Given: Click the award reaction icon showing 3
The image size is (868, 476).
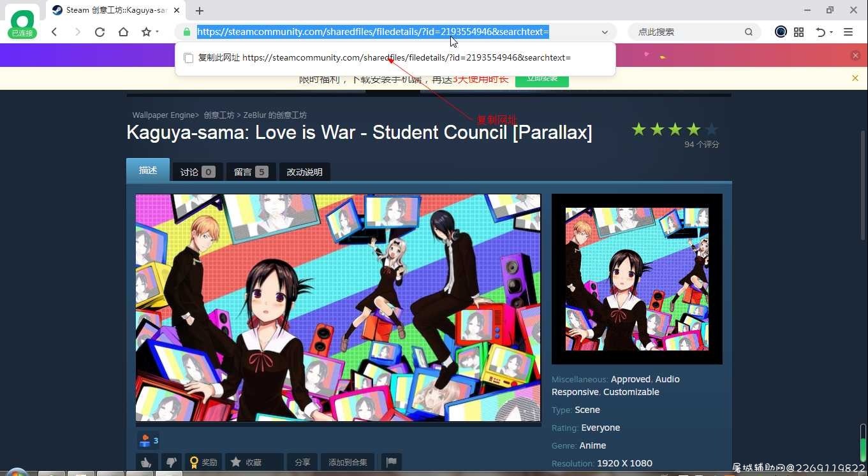Looking at the screenshot, I should coord(148,440).
